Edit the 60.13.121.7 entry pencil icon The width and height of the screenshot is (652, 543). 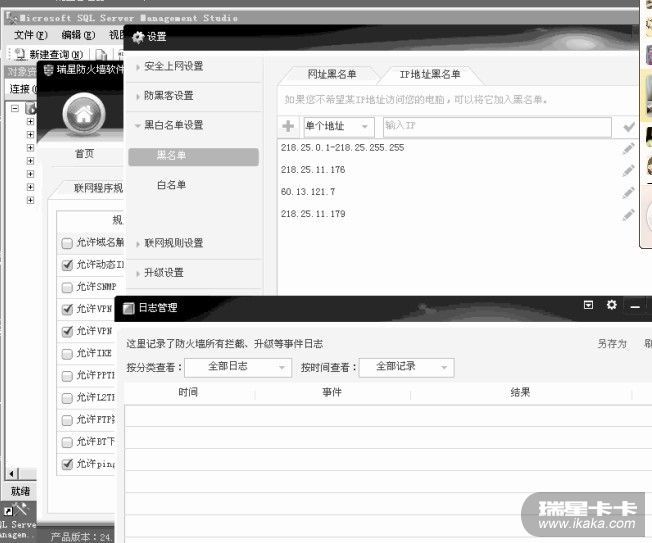pyautogui.click(x=628, y=192)
